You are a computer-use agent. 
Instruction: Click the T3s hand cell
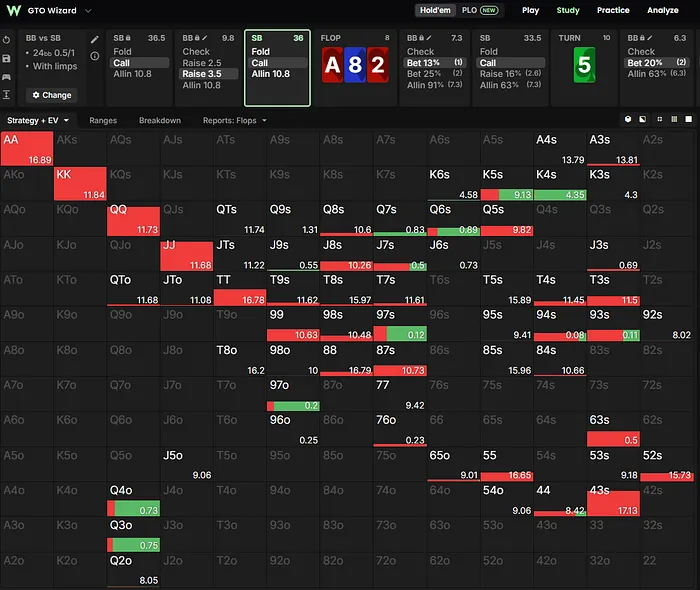tap(613, 289)
